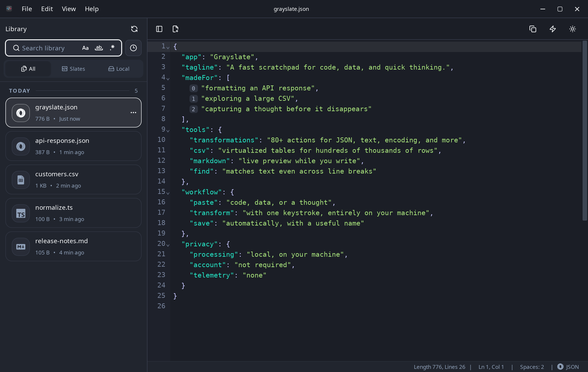Click the grayslate.json file icon
Image resolution: width=588 pixels, height=372 pixels.
[21, 113]
